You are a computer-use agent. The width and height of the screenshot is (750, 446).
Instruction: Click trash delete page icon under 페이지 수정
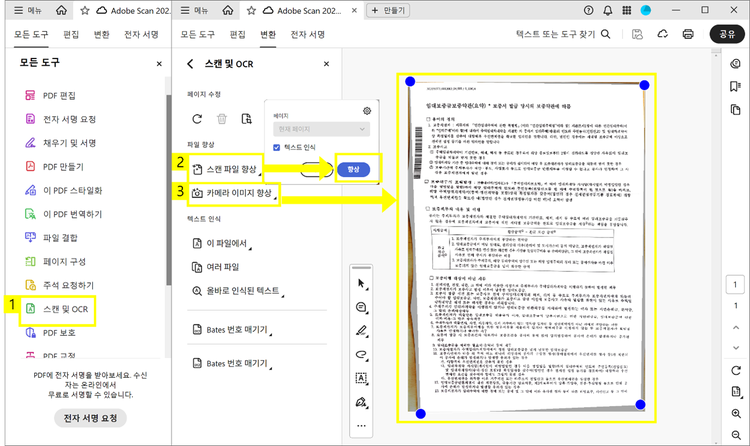click(222, 119)
